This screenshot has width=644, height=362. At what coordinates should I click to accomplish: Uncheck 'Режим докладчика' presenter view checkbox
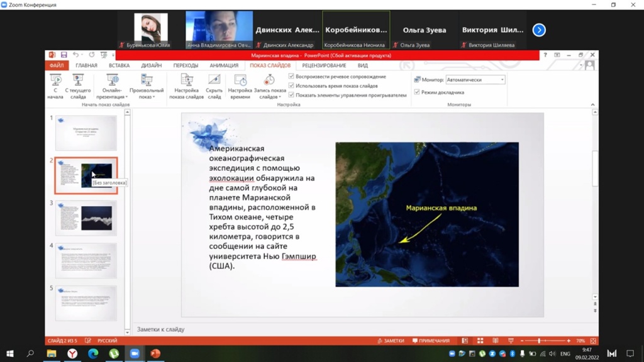point(417,92)
